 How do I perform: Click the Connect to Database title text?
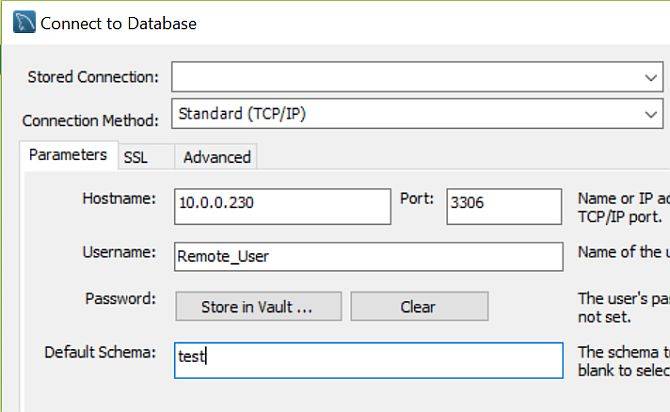click(x=120, y=23)
